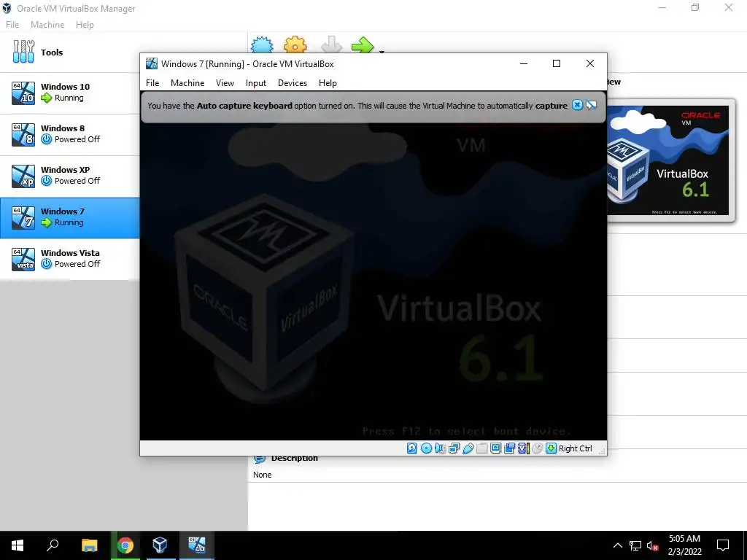This screenshot has width=747, height=560.
Task: Dismiss the Auto capture keyboard notification
Action: point(577,105)
